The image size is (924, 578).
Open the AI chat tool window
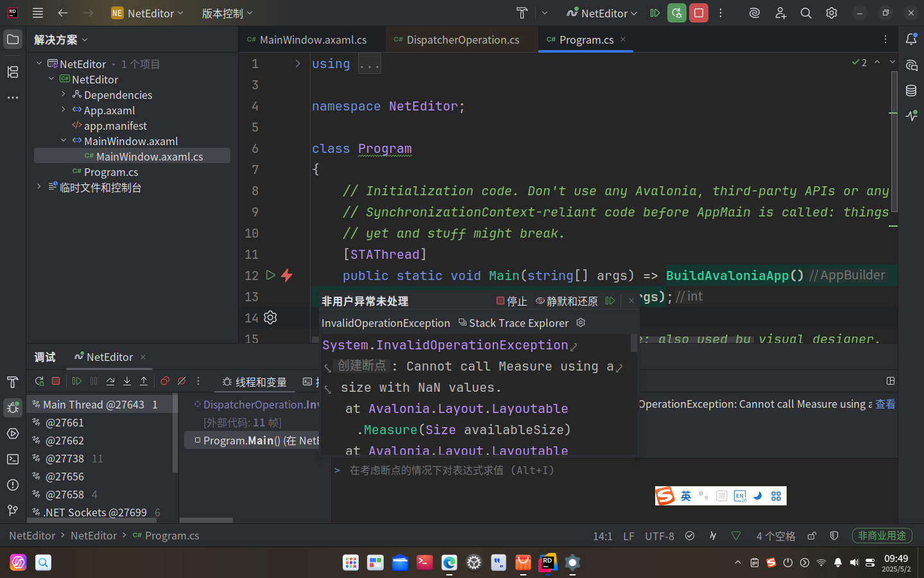click(x=911, y=65)
